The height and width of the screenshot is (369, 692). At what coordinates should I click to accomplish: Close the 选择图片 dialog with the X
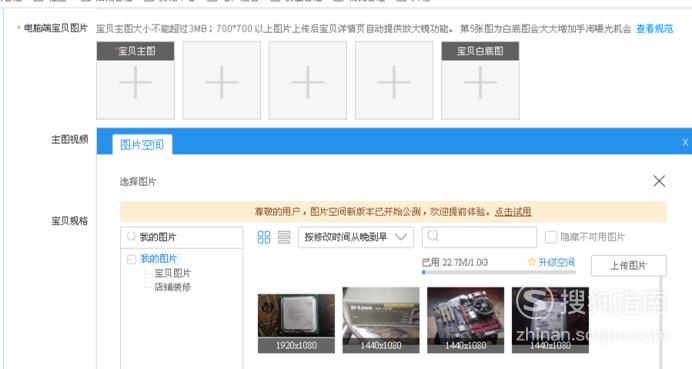(659, 181)
